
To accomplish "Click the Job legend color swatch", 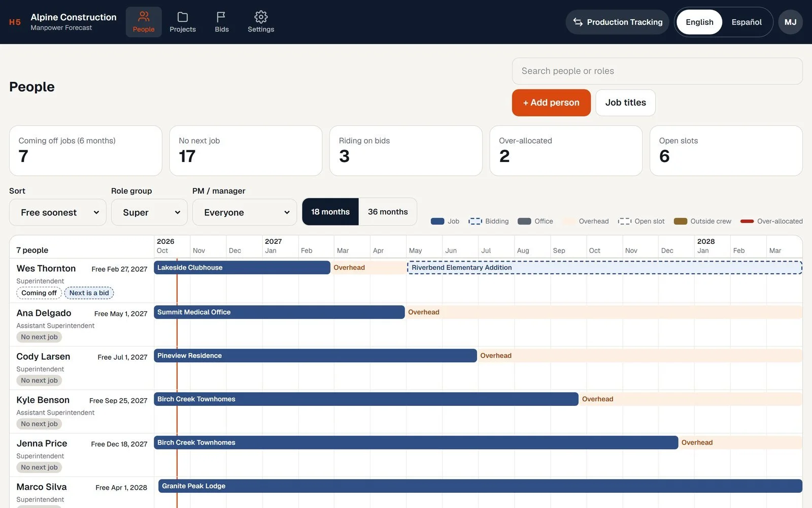I will pyautogui.click(x=437, y=221).
